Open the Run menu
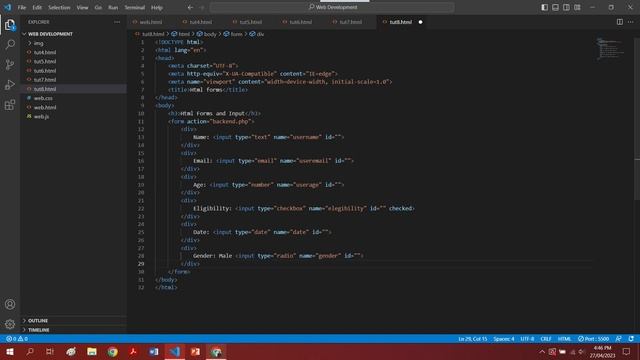This screenshot has height=360, width=640. pos(113,7)
